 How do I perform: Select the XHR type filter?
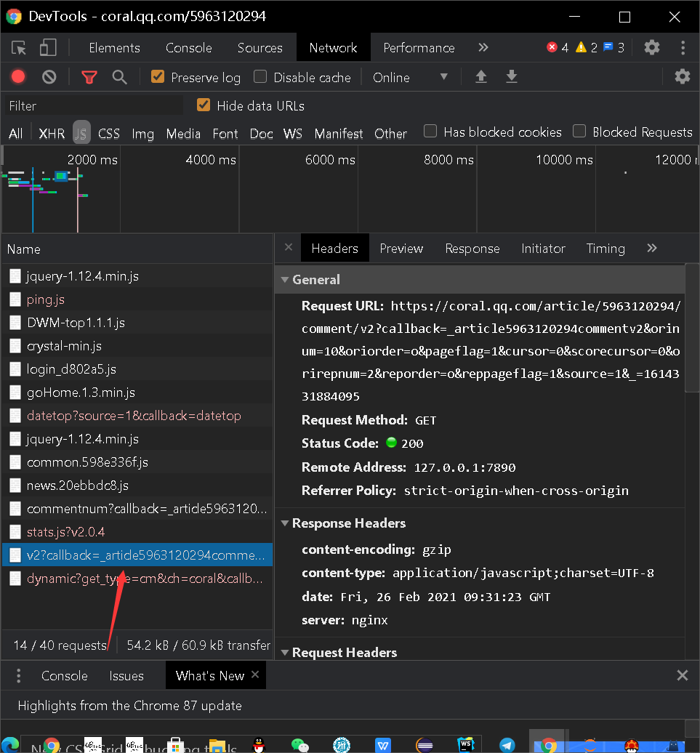tap(52, 133)
